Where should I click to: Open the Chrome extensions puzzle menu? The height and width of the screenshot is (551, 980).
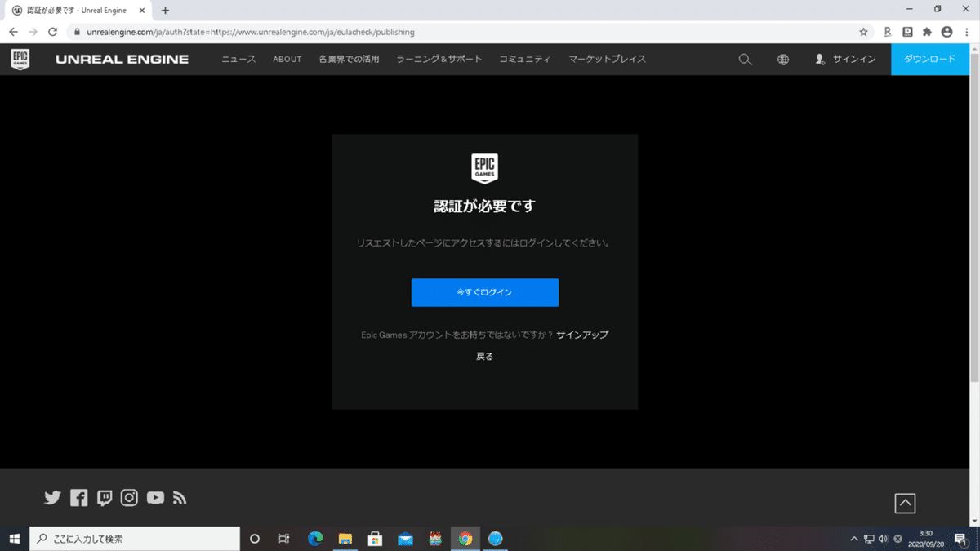926,32
